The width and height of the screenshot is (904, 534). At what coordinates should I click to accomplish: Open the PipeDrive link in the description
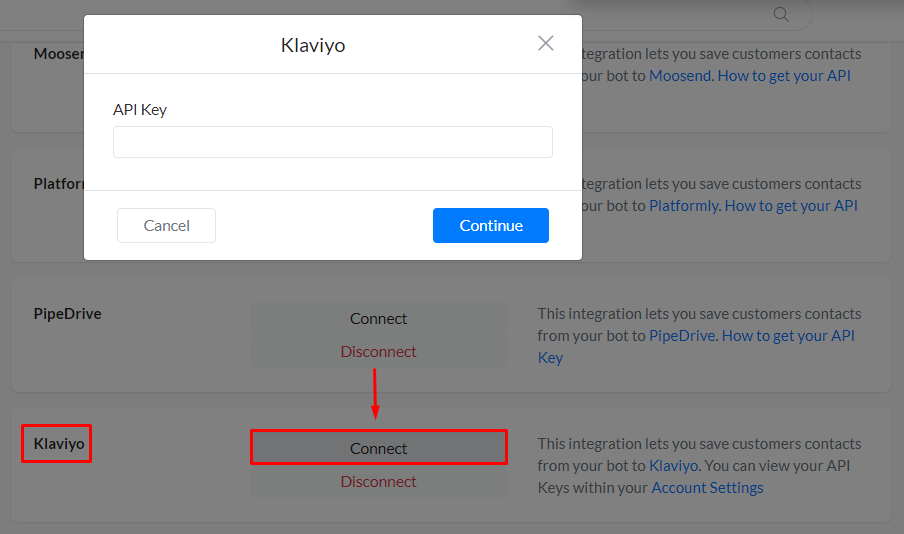(x=682, y=336)
